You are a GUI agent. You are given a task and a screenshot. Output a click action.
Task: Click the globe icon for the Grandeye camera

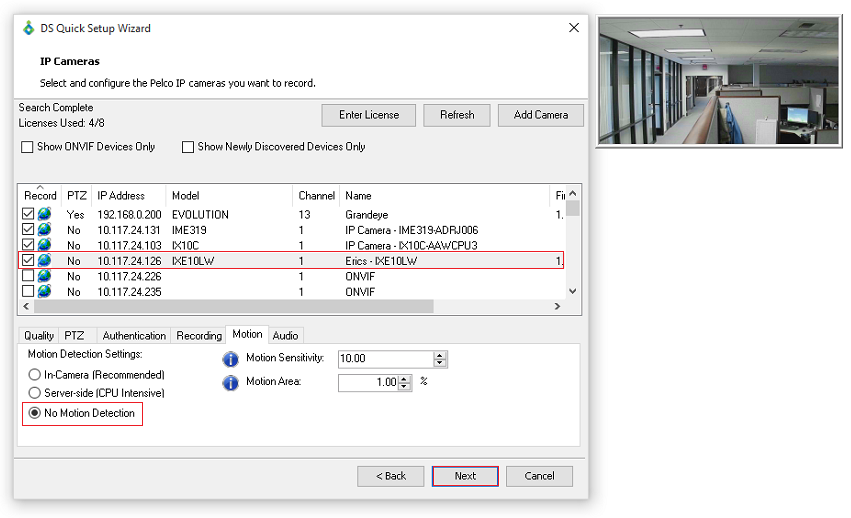[x=44, y=214]
